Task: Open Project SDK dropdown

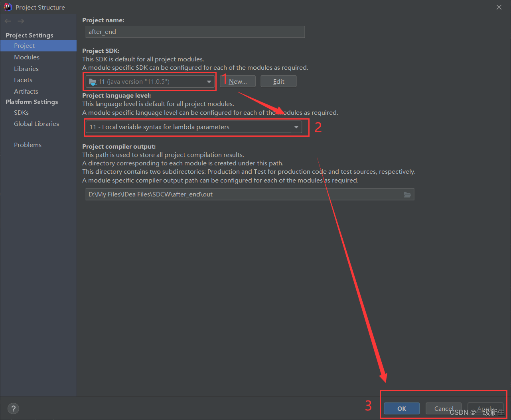Action: [x=150, y=82]
